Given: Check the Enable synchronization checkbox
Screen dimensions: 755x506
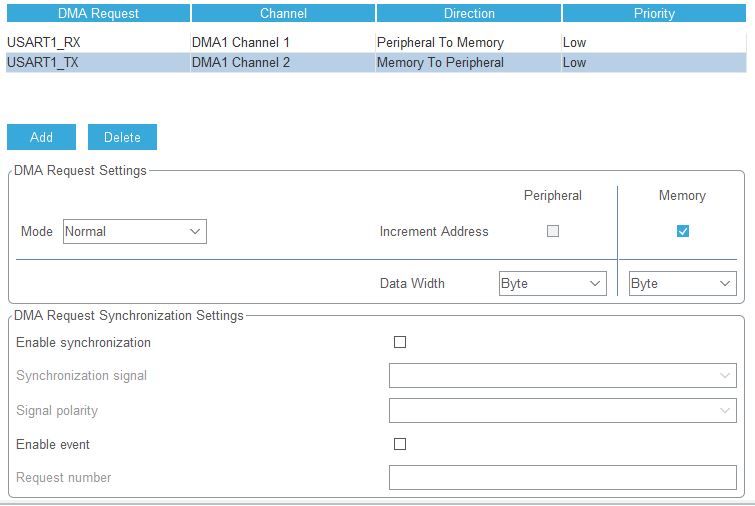Looking at the screenshot, I should (400, 342).
